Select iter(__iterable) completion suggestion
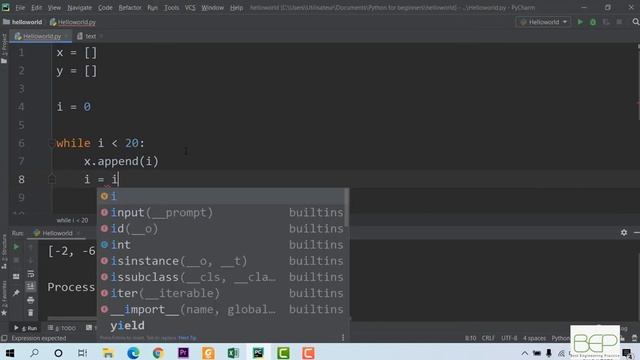 (x=220, y=293)
